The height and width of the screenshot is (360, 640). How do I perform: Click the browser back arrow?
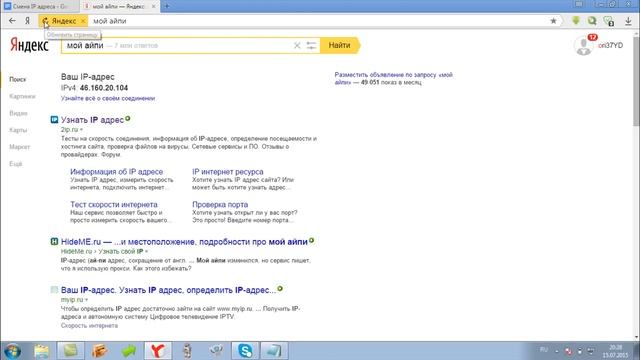(12, 21)
